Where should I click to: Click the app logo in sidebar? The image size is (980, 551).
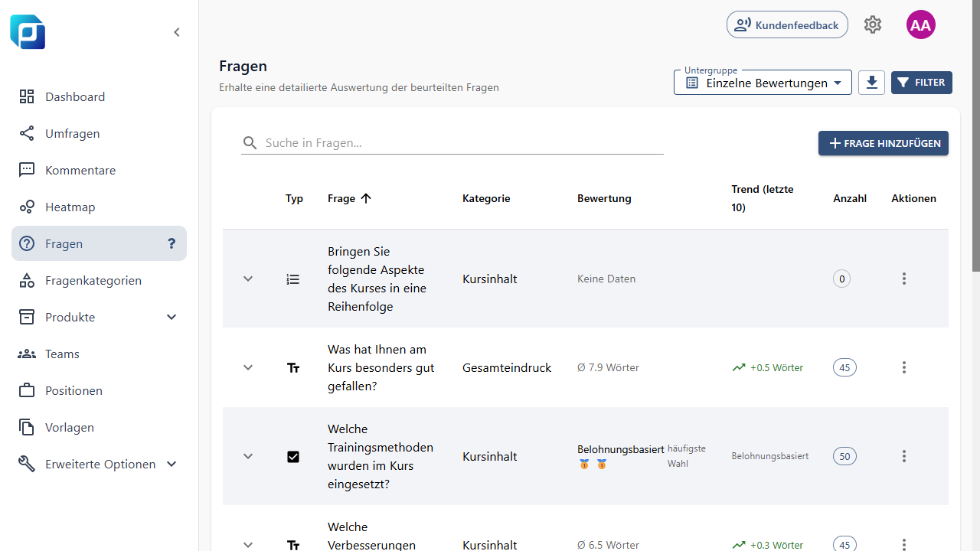(x=28, y=32)
